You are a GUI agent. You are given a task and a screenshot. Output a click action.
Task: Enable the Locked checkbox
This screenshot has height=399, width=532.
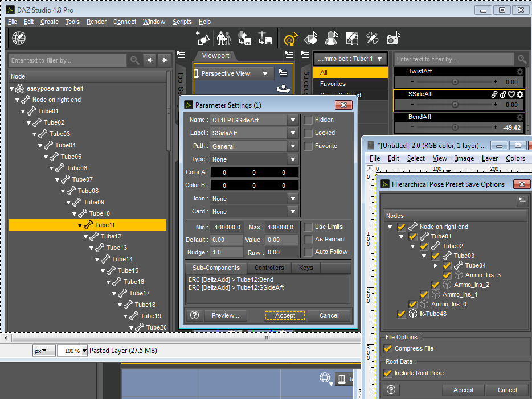308,133
